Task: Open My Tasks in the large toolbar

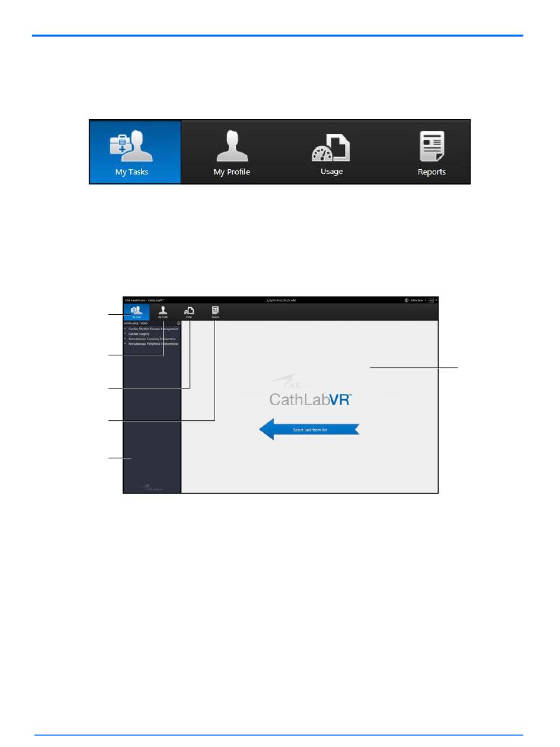Action: 135,152
